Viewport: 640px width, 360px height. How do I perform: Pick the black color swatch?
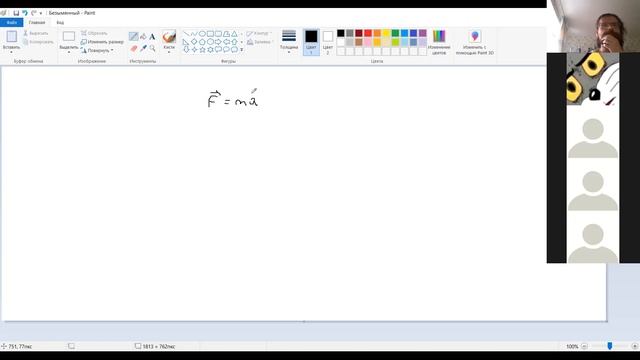tap(341, 33)
